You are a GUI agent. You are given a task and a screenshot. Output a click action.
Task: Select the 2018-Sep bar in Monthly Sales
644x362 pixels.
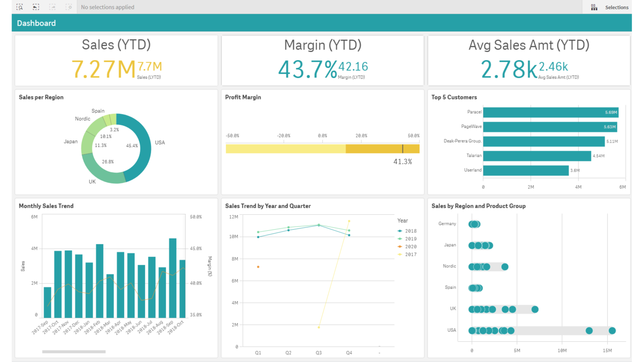tap(172, 277)
